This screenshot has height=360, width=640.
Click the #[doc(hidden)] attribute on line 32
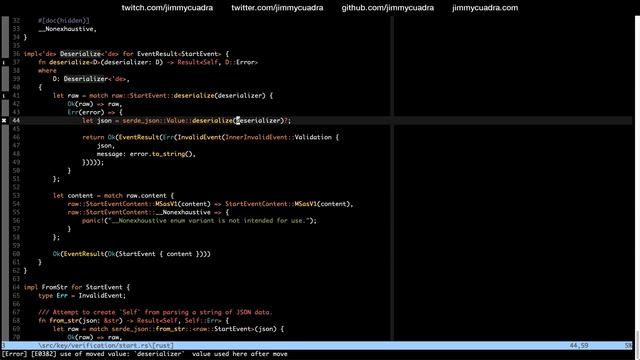pyautogui.click(x=64, y=20)
